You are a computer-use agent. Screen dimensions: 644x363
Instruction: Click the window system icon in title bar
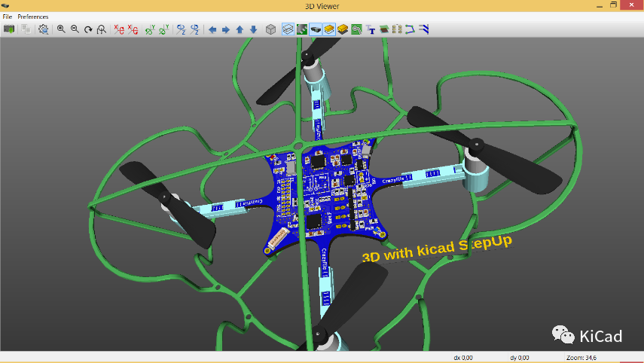click(5, 6)
